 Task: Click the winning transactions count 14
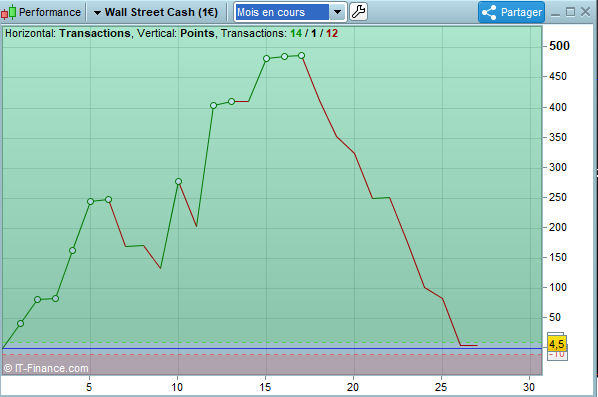[x=296, y=34]
